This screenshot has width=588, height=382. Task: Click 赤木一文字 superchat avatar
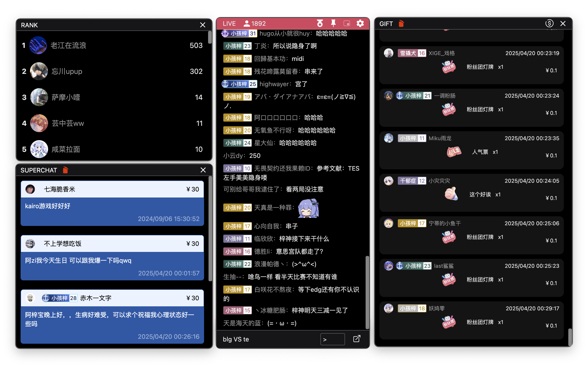[30, 298]
